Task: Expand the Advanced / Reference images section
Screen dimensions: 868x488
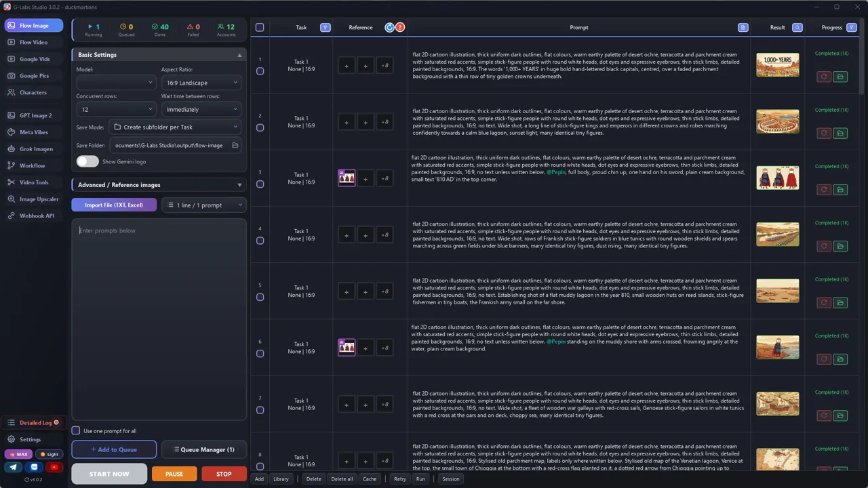Action: (x=159, y=184)
